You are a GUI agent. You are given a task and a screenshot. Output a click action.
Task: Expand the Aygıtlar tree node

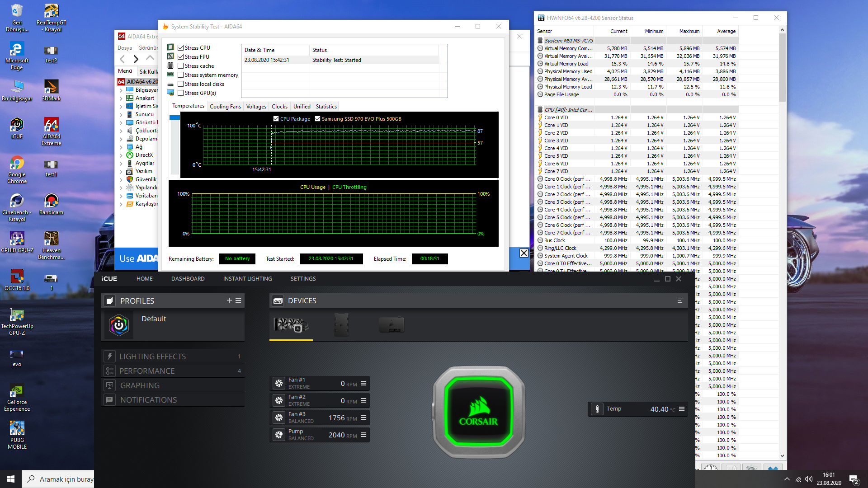[121, 163]
